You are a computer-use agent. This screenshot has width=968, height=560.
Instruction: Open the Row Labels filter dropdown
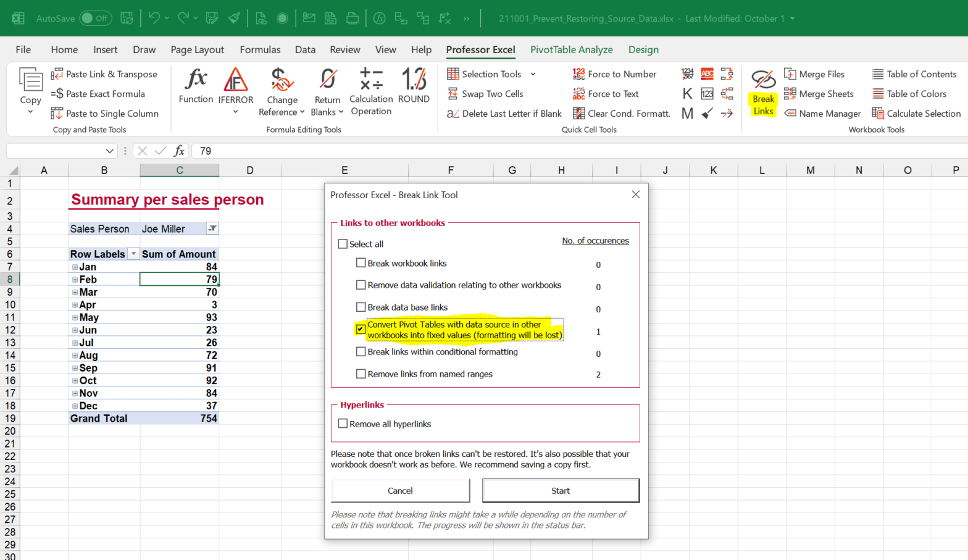(x=133, y=254)
